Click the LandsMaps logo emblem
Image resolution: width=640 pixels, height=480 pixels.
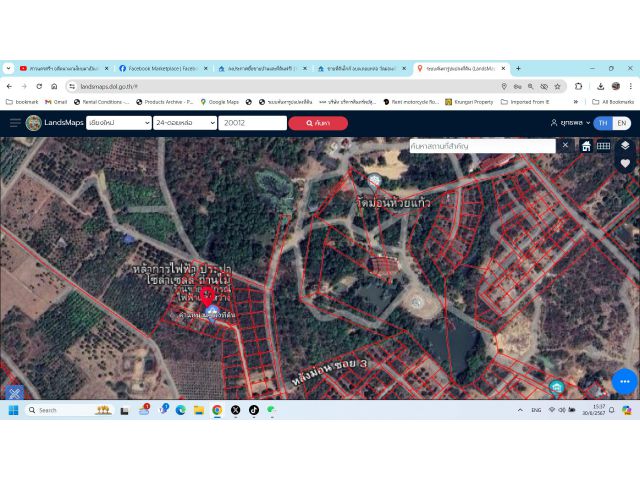[33, 123]
